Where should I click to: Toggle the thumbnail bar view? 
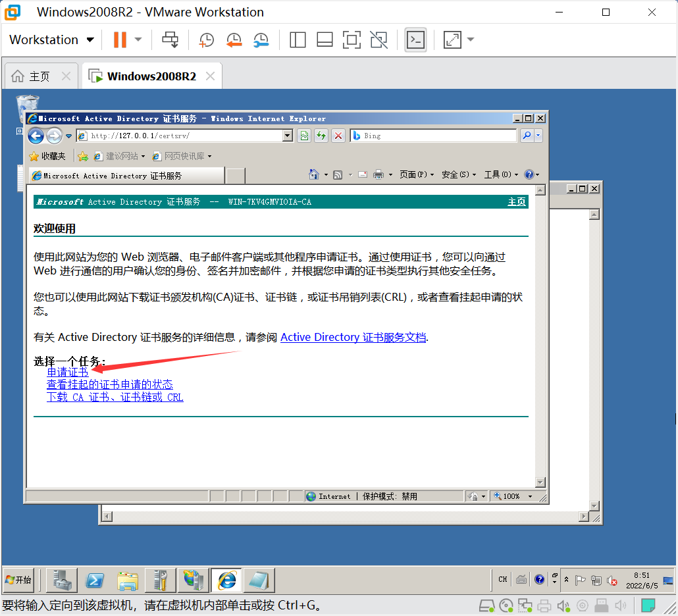pyautogui.click(x=325, y=39)
